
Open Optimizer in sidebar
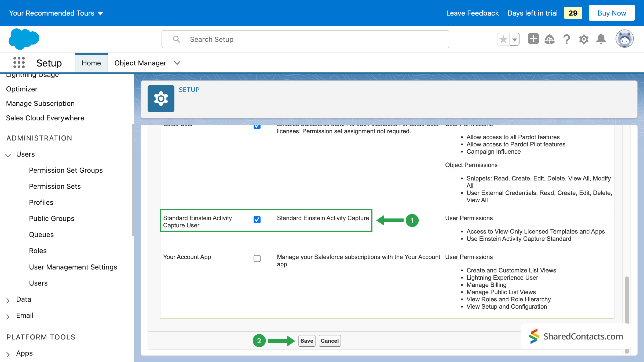(22, 89)
